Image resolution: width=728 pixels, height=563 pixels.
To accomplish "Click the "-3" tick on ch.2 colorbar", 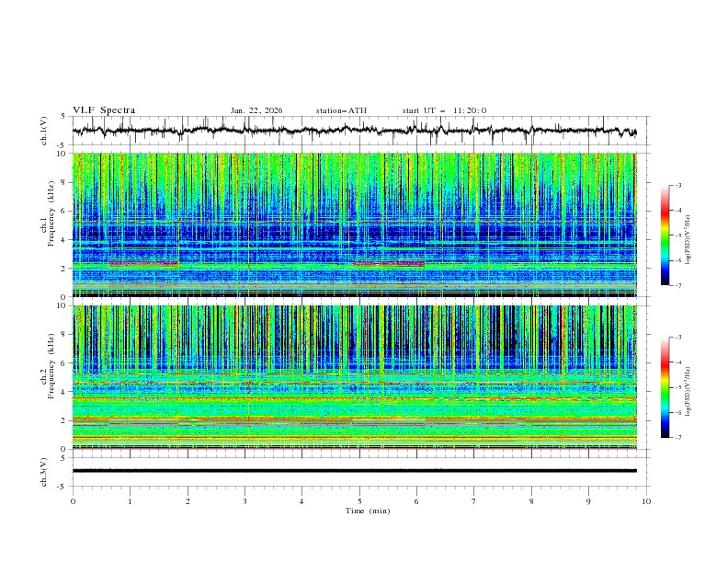I will (x=678, y=338).
